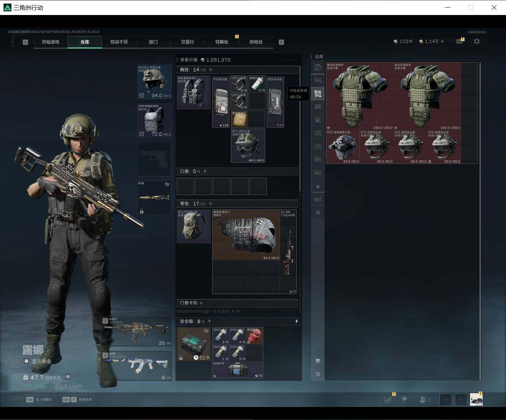Open the first warehouse container tab icon
The height and width of the screenshot is (420, 506).
click(x=318, y=68)
